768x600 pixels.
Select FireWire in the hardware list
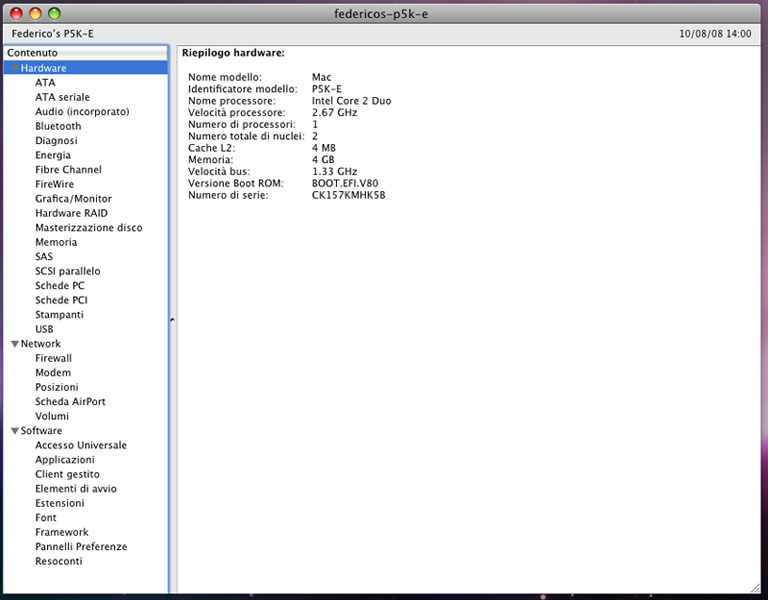click(x=54, y=184)
